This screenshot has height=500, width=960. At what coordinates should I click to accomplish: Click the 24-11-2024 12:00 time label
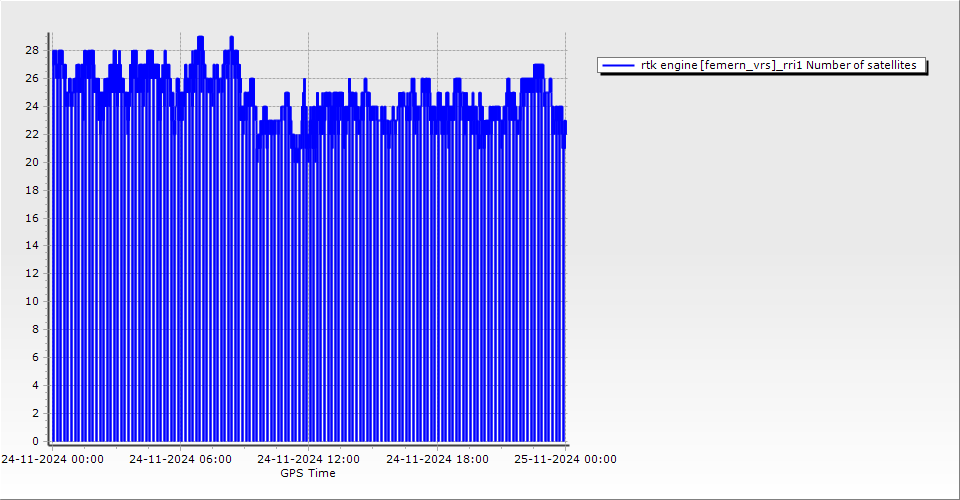pyautogui.click(x=308, y=459)
